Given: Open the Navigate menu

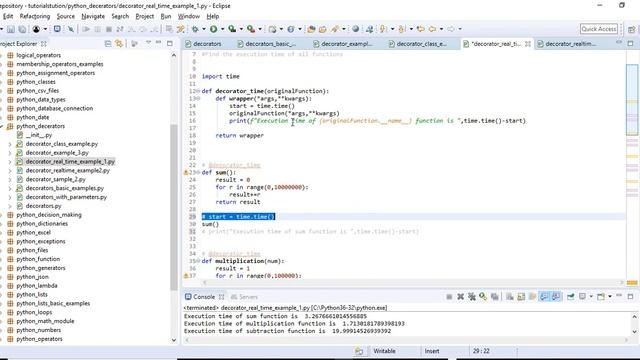Looking at the screenshot, I should 93,16.
